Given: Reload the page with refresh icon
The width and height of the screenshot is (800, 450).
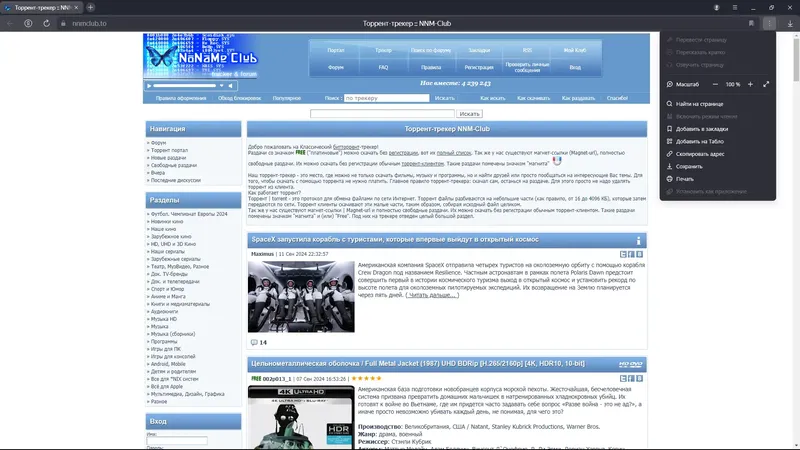Looking at the screenshot, I should pos(46,23).
